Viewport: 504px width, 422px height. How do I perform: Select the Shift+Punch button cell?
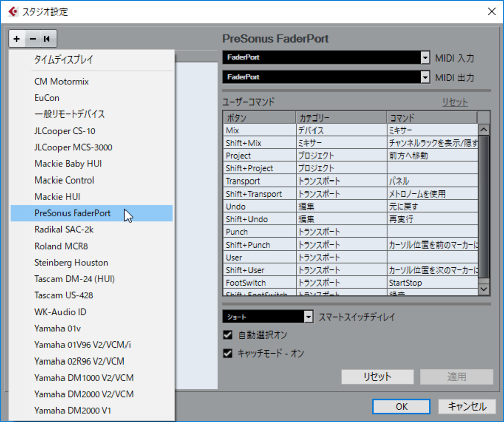(260, 245)
